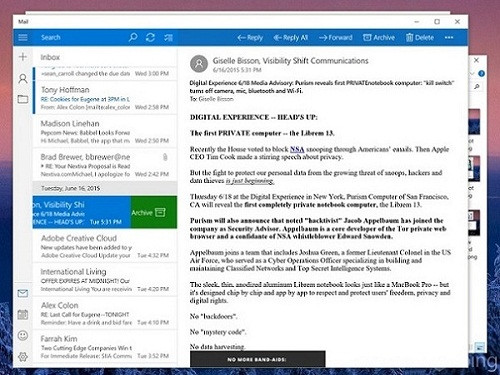The width and height of the screenshot is (500, 375).
Task: Click the Search magnifier icon
Action: (133, 37)
